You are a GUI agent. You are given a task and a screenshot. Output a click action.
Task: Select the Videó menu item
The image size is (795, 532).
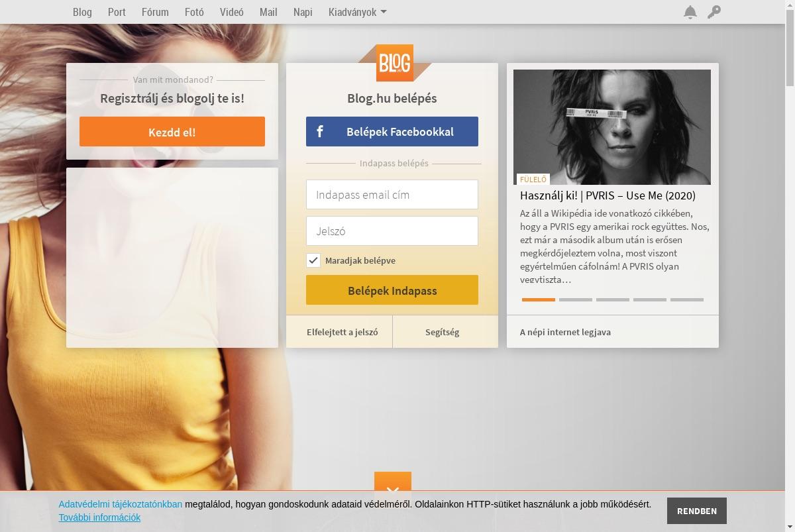click(232, 12)
